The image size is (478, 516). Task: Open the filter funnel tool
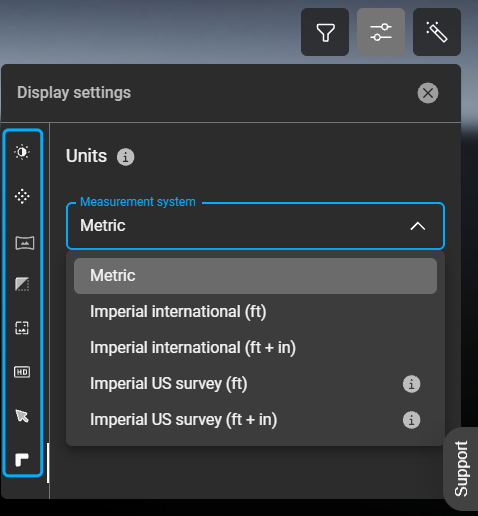click(325, 32)
